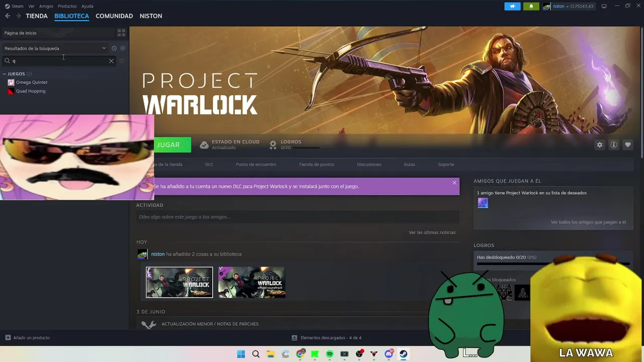Select Quad Hopping in the library
This screenshot has height=362, width=644.
coord(31,91)
